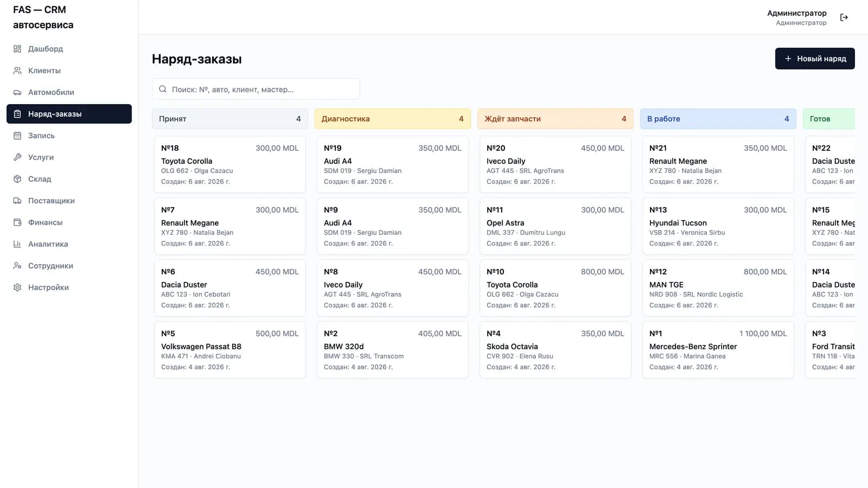Viewport: 868px width, 488px height.
Task: Open order №11 Opel Astra card
Action: pos(556,226)
